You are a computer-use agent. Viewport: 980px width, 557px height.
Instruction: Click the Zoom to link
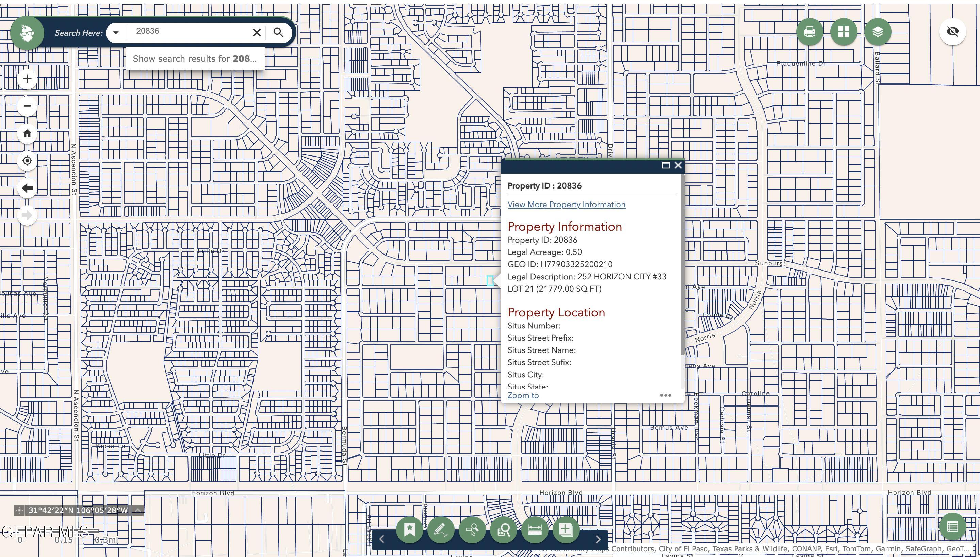(x=523, y=395)
